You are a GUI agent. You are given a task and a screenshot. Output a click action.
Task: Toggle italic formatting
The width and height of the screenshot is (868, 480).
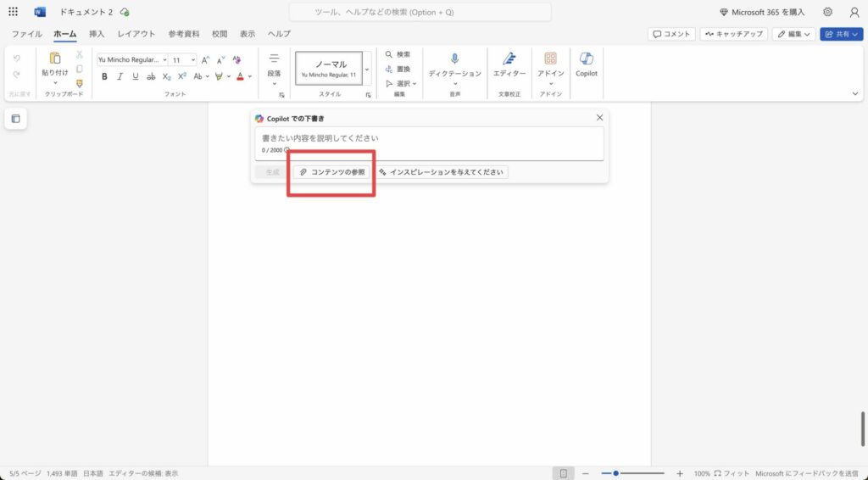pyautogui.click(x=120, y=76)
